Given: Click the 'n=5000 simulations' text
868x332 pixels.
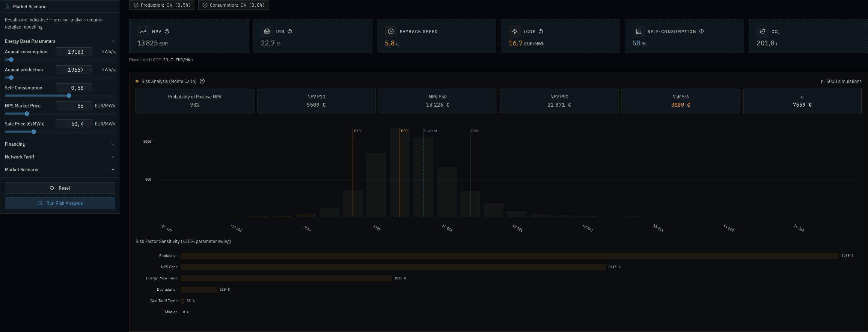Looking at the screenshot, I should click(x=841, y=81).
